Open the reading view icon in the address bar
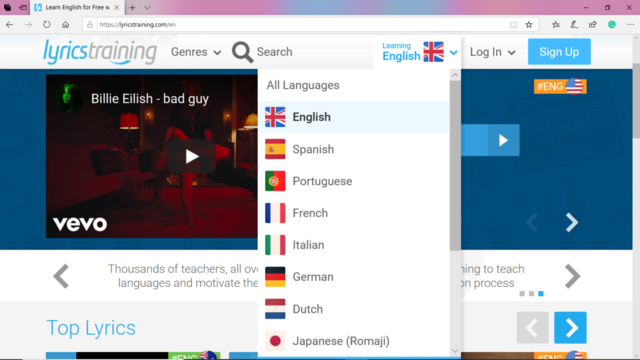 [513, 24]
